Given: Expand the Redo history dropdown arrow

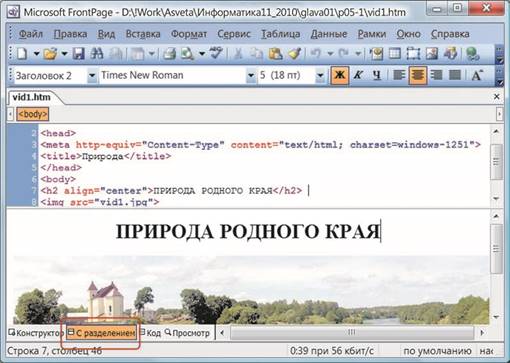Looking at the screenshot, I should (358, 53).
